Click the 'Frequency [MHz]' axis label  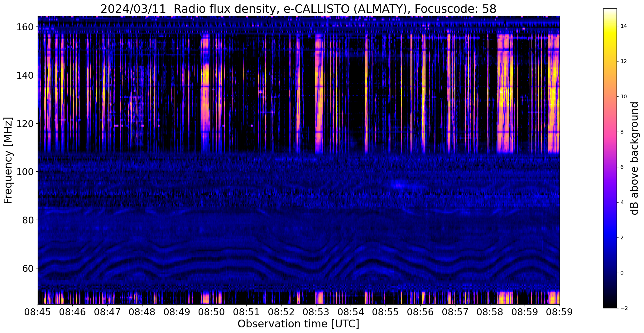coord(8,160)
